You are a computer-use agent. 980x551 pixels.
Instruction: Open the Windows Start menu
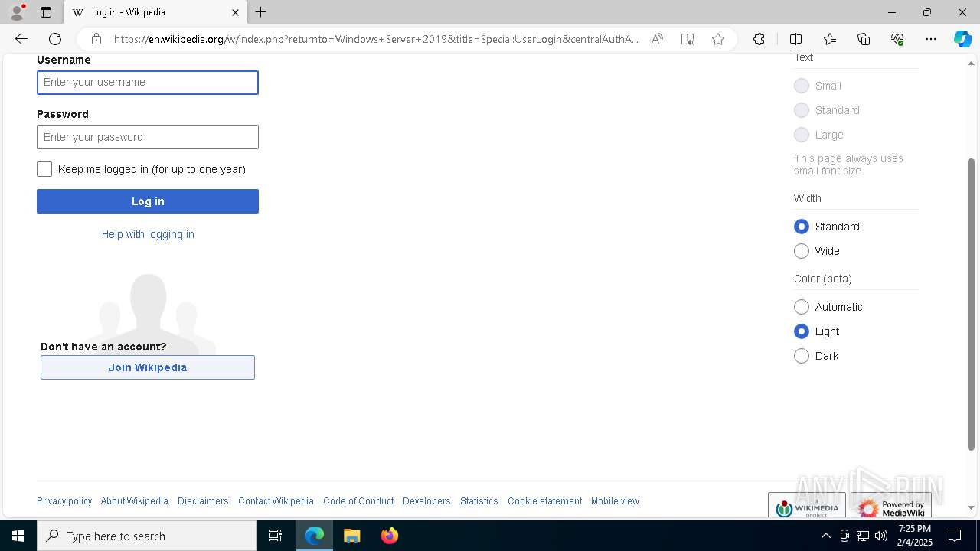tap(18, 536)
